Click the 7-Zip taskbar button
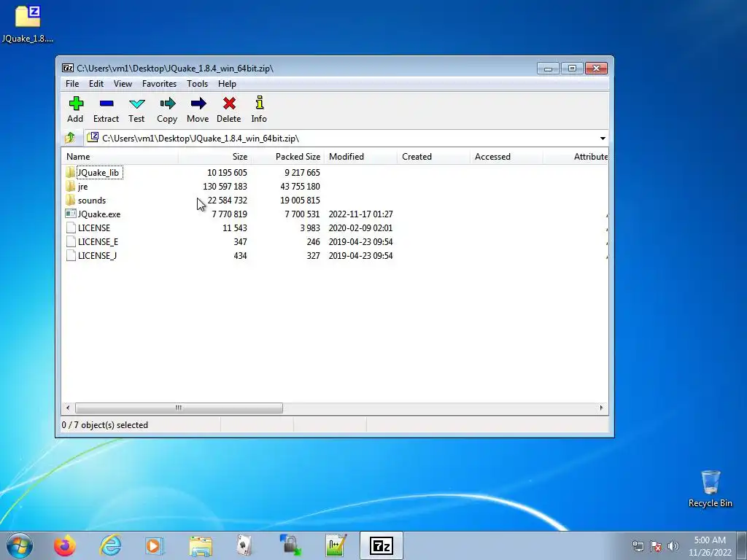Screen dimensions: 747x560 coord(381,545)
